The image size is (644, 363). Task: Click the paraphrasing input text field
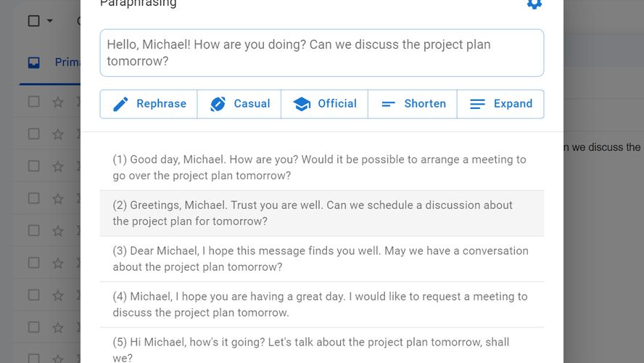(x=321, y=53)
